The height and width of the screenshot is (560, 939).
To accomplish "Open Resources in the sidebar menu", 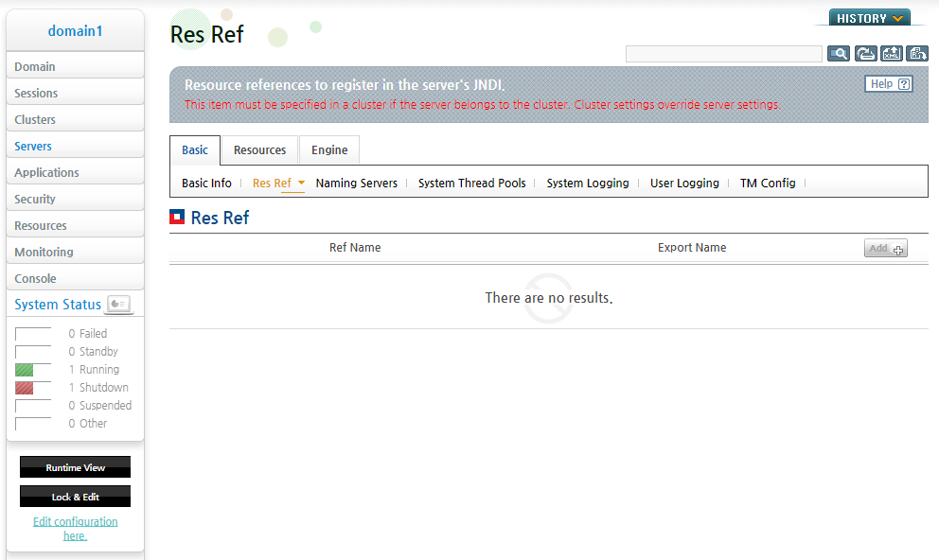I will coord(76,225).
